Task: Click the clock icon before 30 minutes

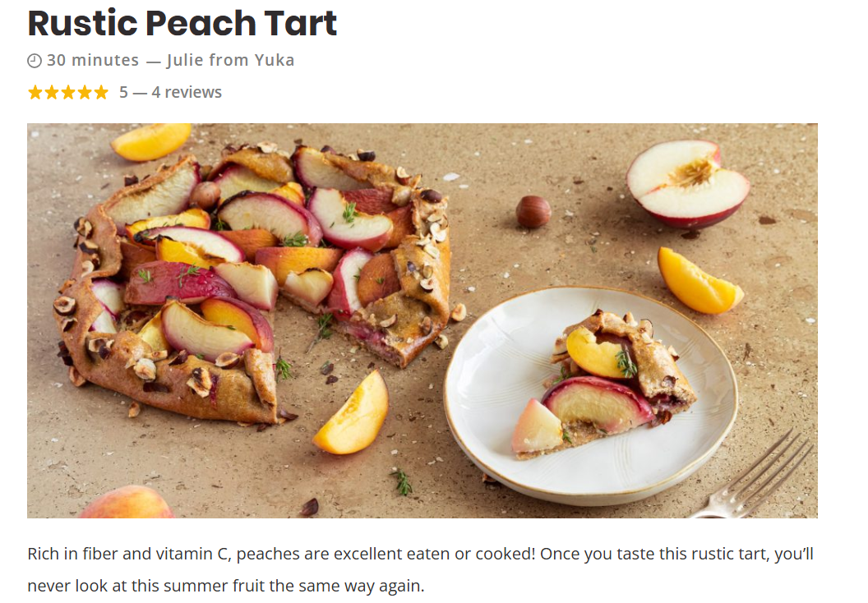Action: 35,61
